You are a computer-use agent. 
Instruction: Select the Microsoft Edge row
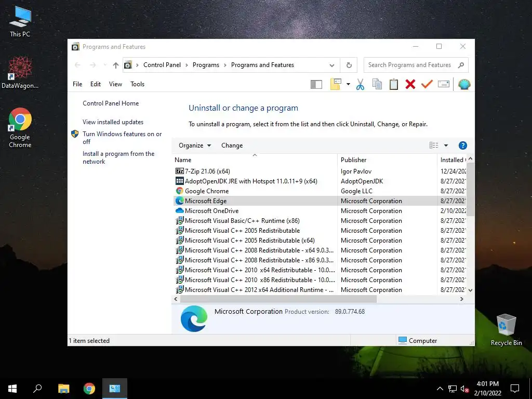click(x=320, y=201)
